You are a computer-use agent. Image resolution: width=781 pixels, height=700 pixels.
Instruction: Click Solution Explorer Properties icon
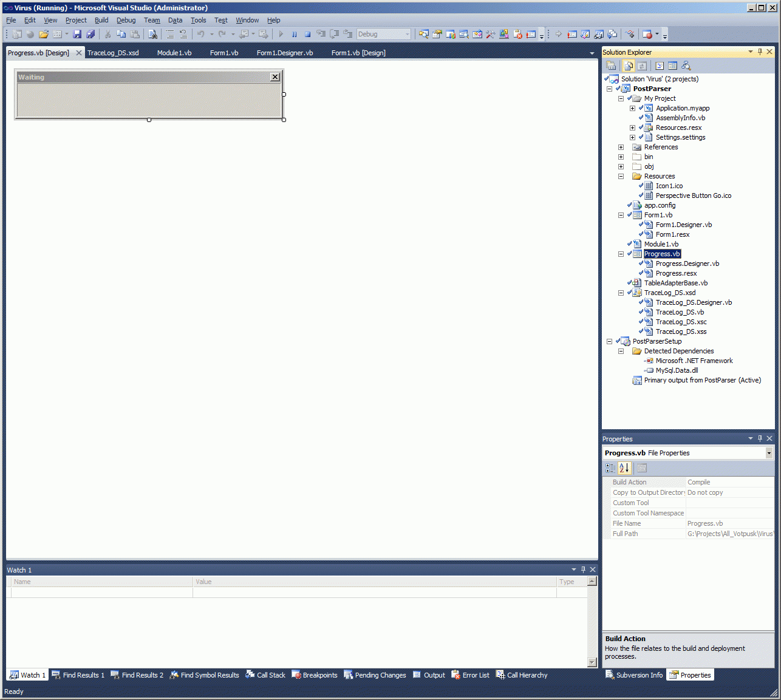[611, 66]
